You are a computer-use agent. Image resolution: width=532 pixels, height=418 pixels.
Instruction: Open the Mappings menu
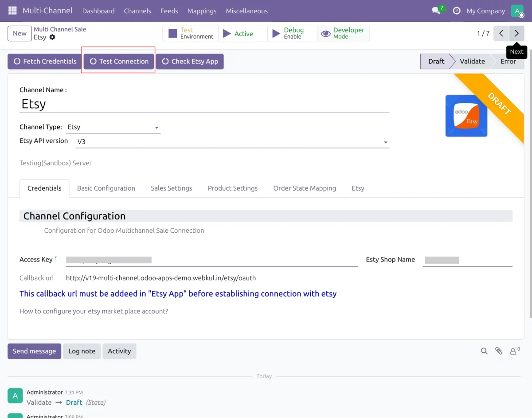202,11
